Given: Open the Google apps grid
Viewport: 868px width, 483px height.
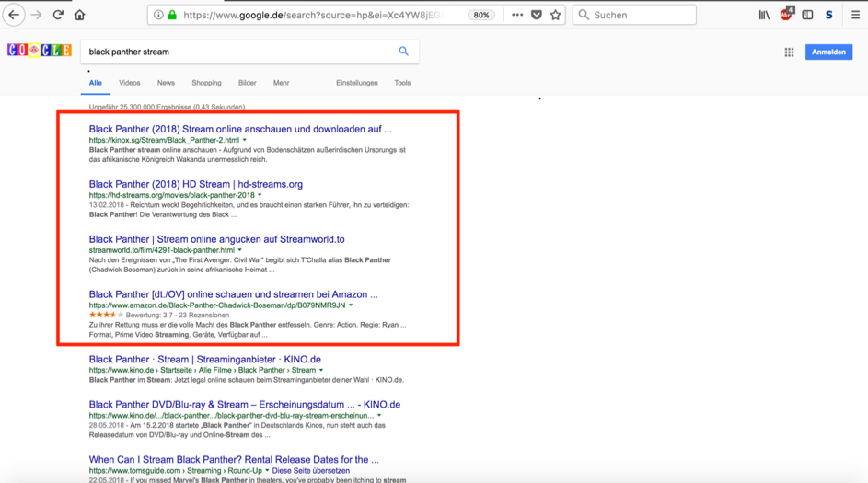Looking at the screenshot, I should point(789,52).
